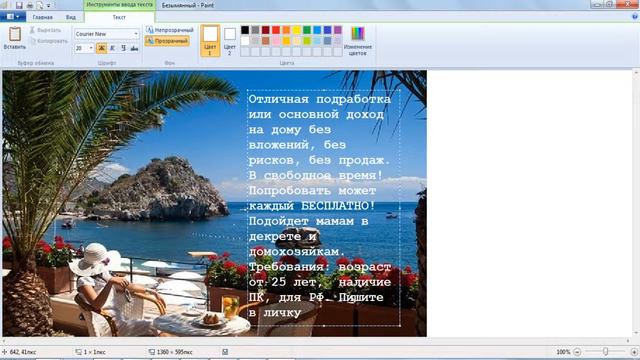Pick the turquoise blue color swatch
The image size is (640, 360).
317,30
